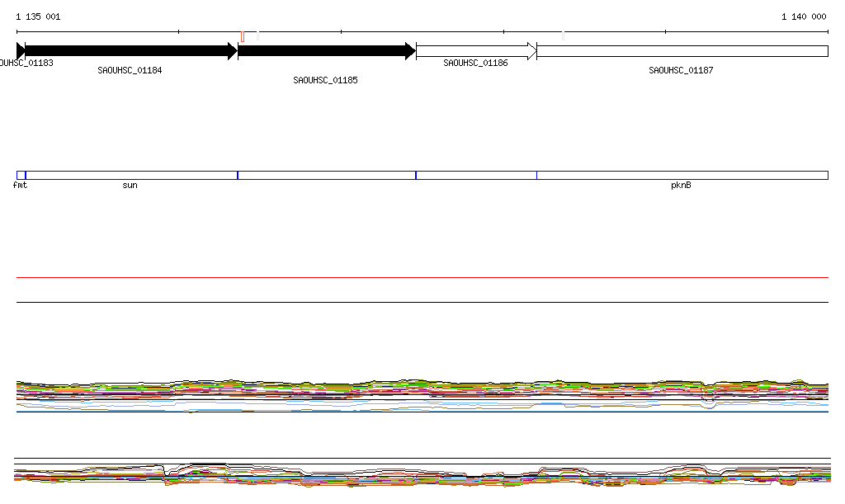Click the red marker near SAOUHSC_01185 start
The width and height of the screenshot is (845, 504).
(x=243, y=36)
